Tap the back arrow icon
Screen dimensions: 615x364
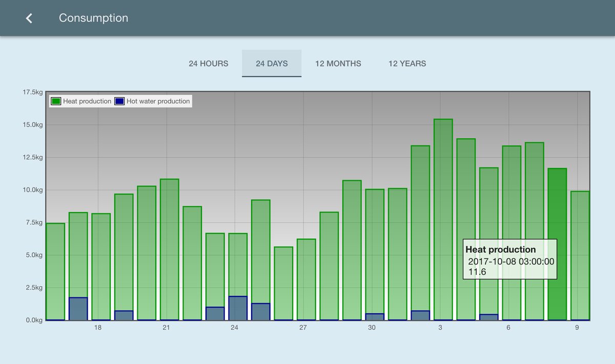[29, 18]
